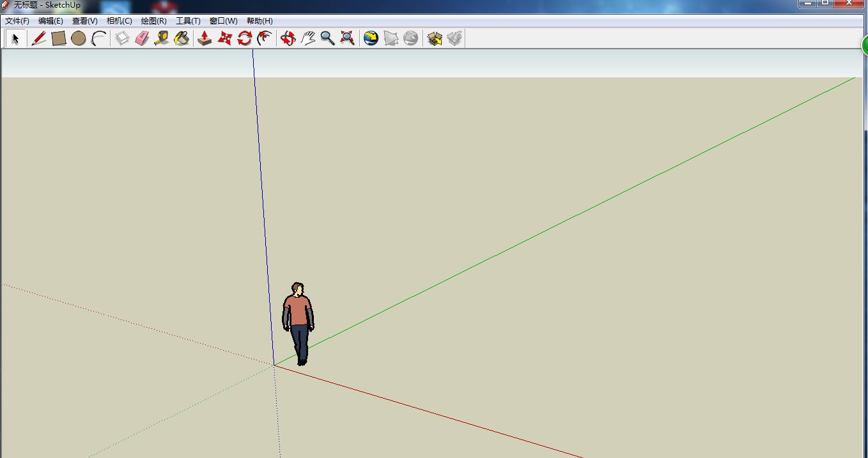The width and height of the screenshot is (868, 458).
Task: Choose the Move tool with red arrows
Action: [224, 39]
